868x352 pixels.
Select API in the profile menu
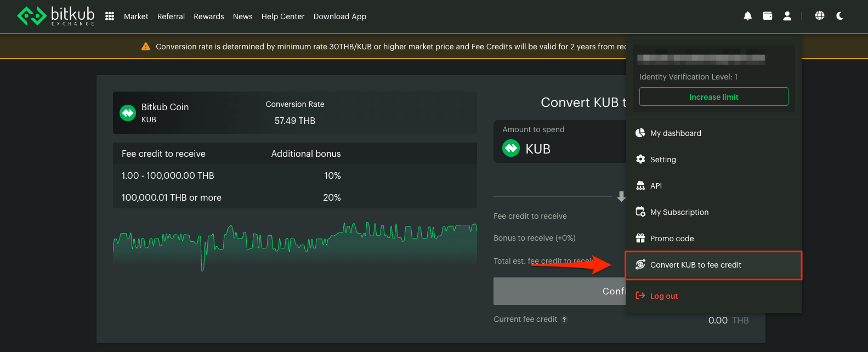tap(713, 185)
